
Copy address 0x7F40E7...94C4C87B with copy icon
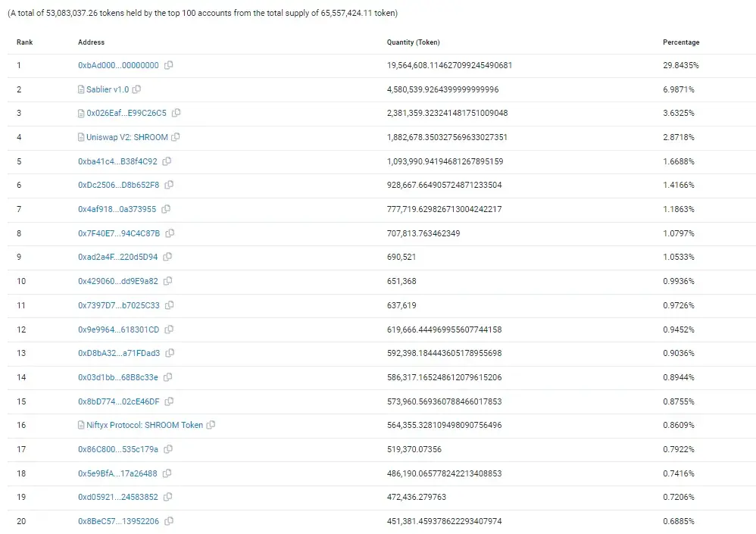[x=170, y=233]
